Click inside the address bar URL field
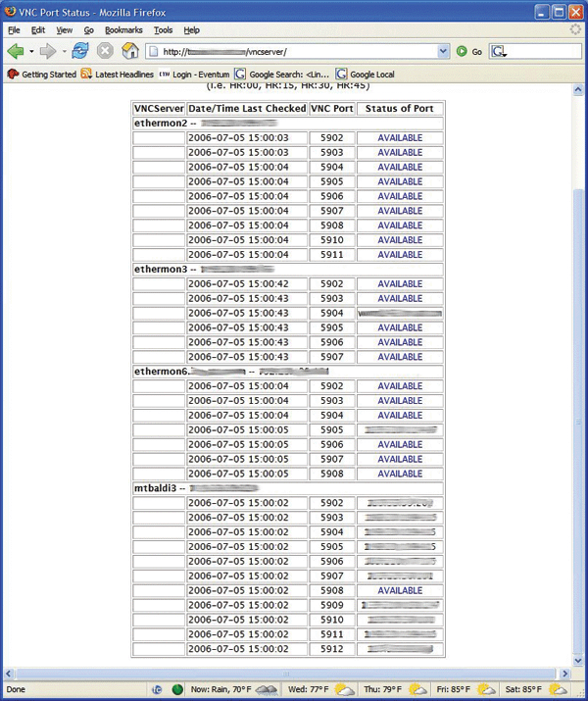The width and height of the screenshot is (588, 701). point(294,51)
